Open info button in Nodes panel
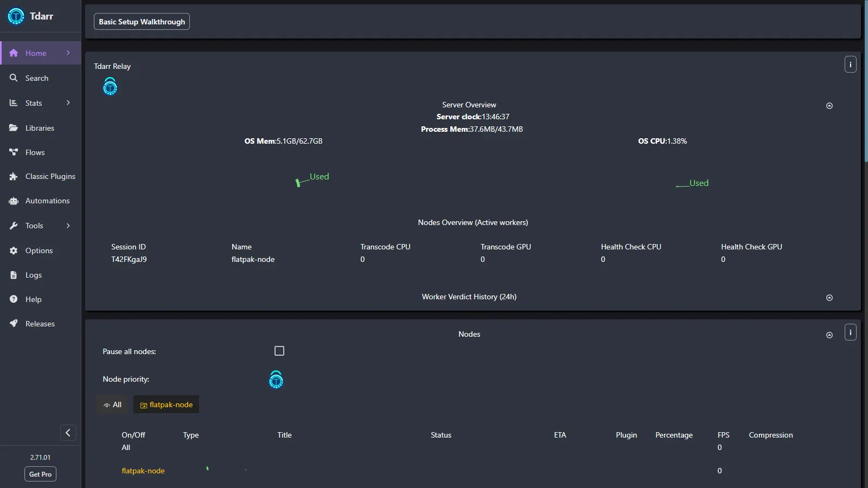Image resolution: width=868 pixels, height=488 pixels. (850, 332)
